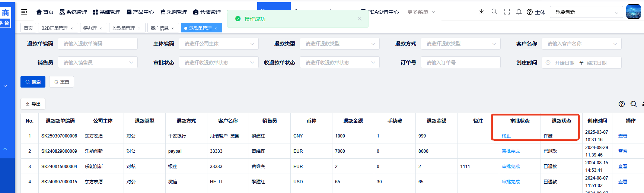Expand the 主体编码 dropdown
This screenshot has width=644, height=193.
(219, 44)
